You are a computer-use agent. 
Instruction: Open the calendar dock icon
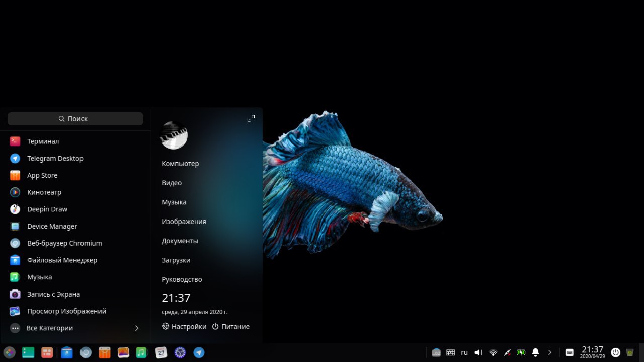coord(161,352)
